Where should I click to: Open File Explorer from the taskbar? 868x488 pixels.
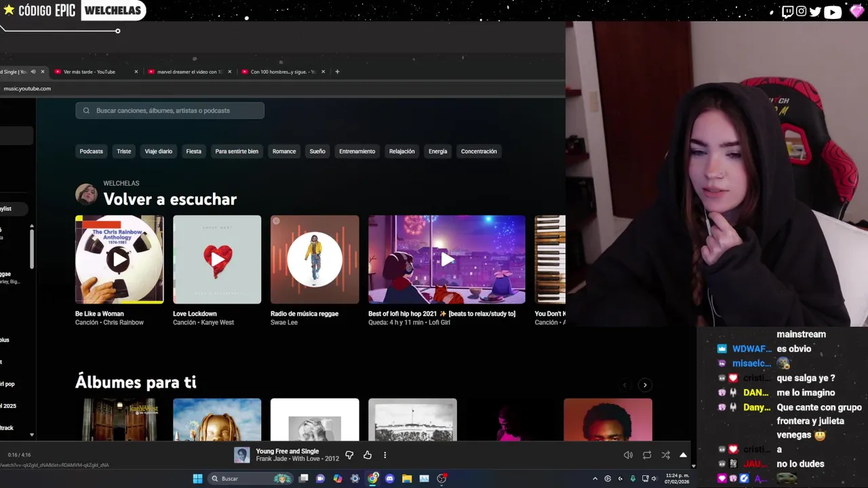407,479
